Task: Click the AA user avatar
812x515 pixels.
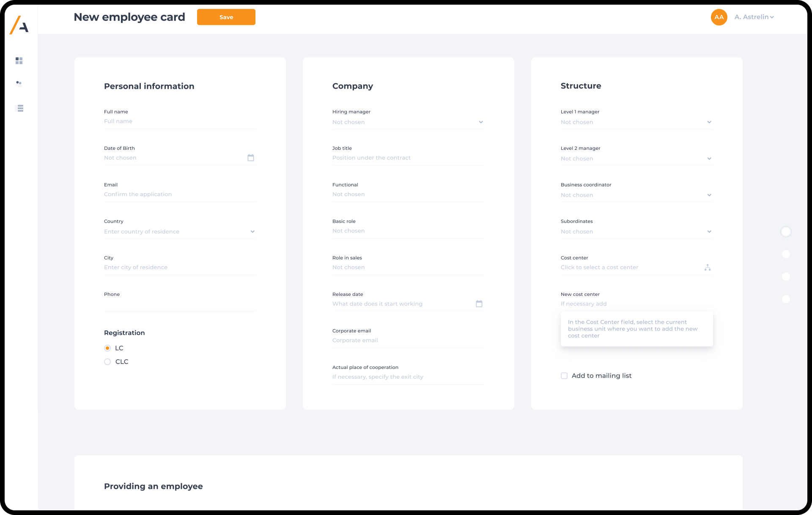Action: [x=719, y=17]
